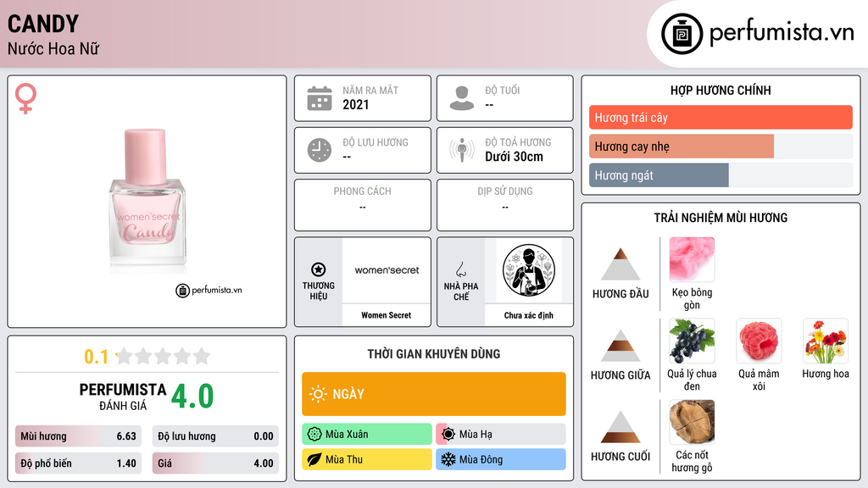Image resolution: width=868 pixels, height=488 pixels.
Task: Click the Hương cay nhẹ accord bar
Action: coord(721,146)
